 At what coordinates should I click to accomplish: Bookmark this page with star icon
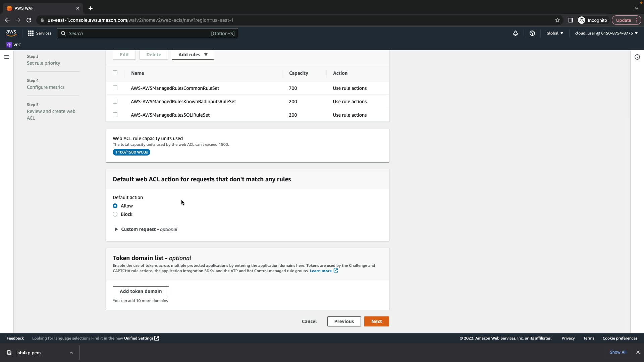click(557, 20)
